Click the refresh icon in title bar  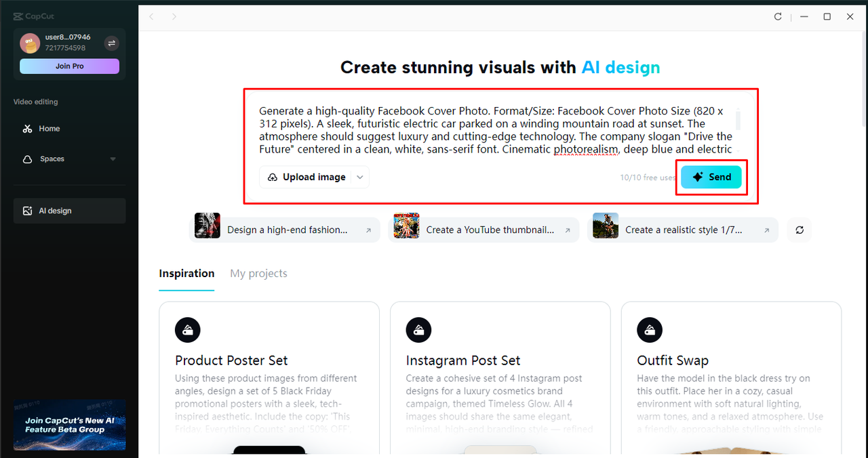(x=778, y=17)
